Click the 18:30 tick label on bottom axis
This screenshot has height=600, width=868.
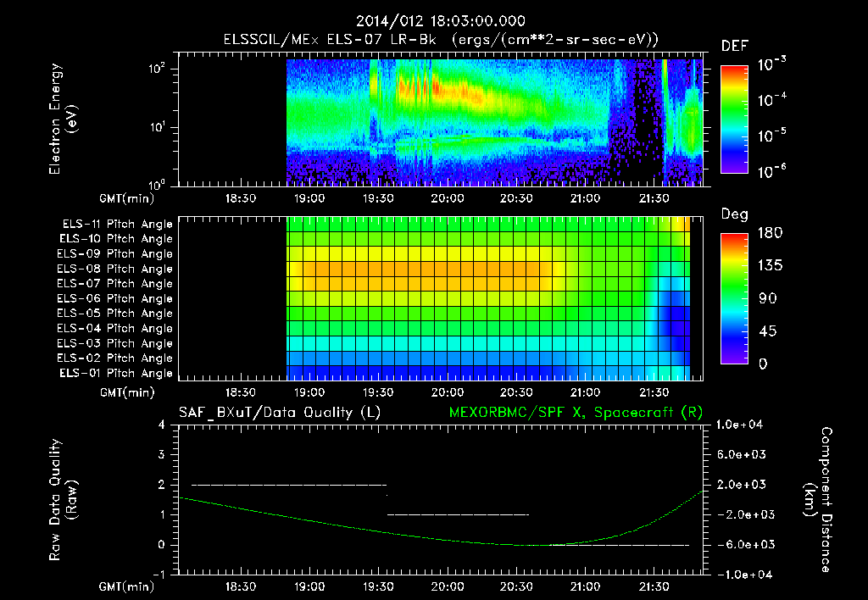click(x=240, y=586)
